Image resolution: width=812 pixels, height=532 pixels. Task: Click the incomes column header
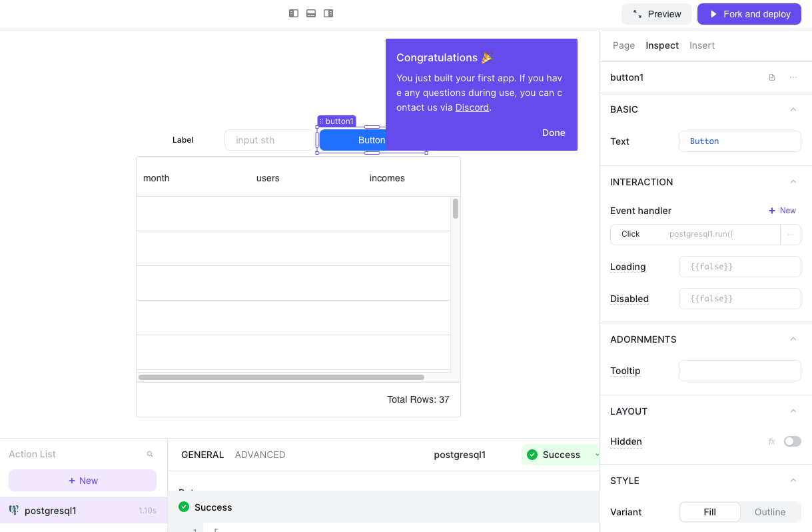coord(387,178)
